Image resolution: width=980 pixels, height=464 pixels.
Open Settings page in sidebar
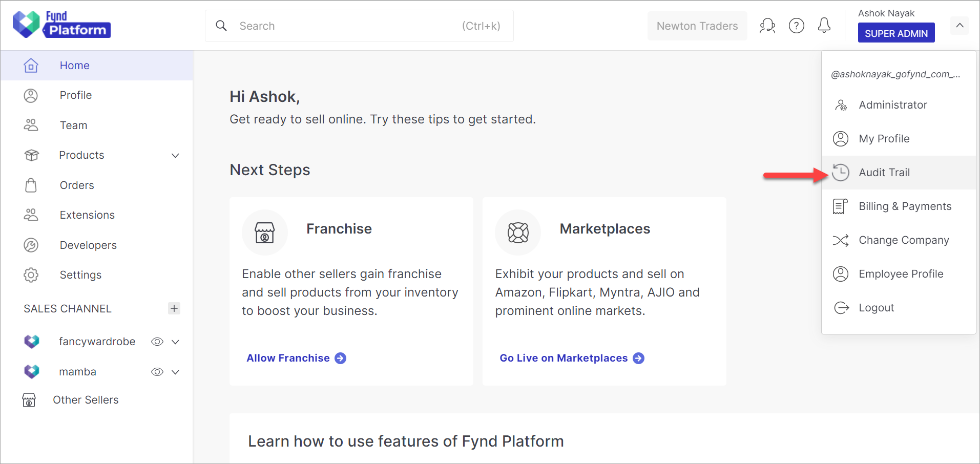pos(97,275)
